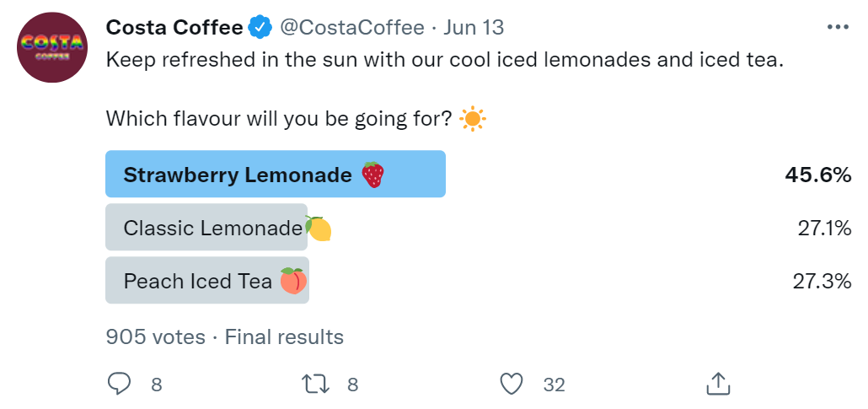868x409 pixels.
Task: Click the Jun 13 timestamp
Action: (x=473, y=27)
